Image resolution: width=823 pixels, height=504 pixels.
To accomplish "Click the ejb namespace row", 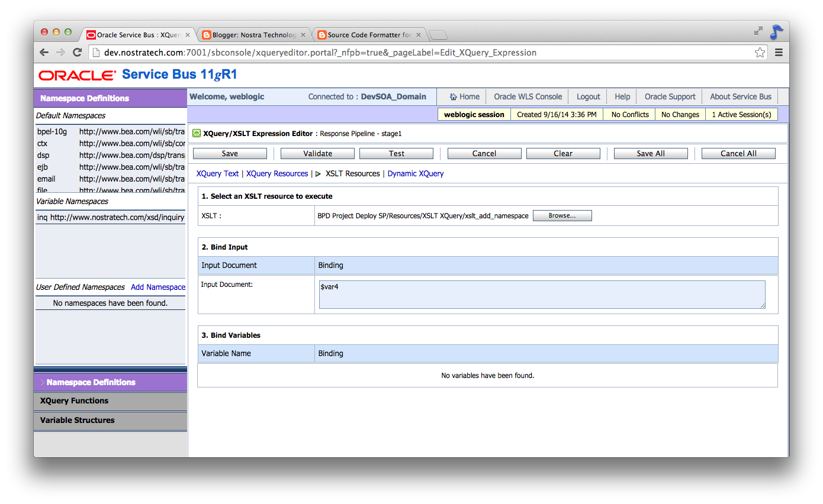I will pyautogui.click(x=111, y=167).
